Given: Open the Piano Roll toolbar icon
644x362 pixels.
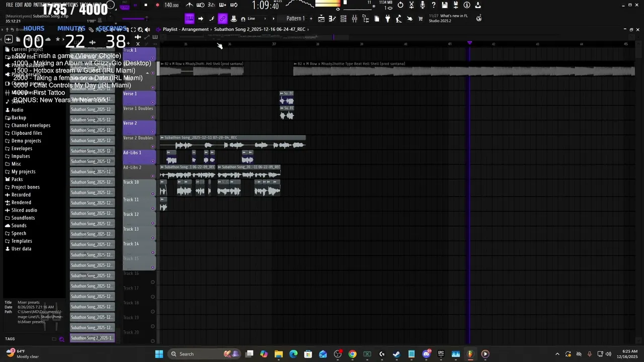Looking at the screenshot, I should (x=332, y=19).
